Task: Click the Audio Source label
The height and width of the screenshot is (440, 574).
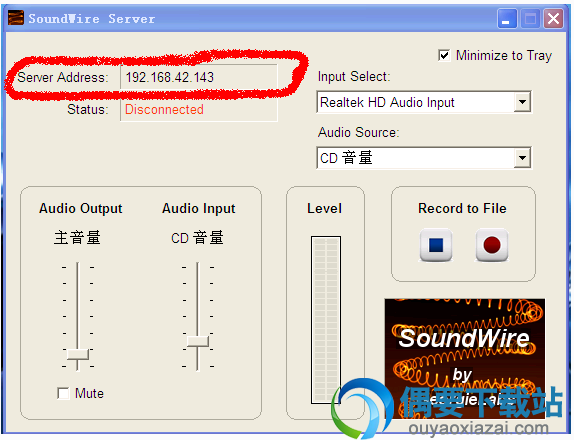Action: pos(358,132)
